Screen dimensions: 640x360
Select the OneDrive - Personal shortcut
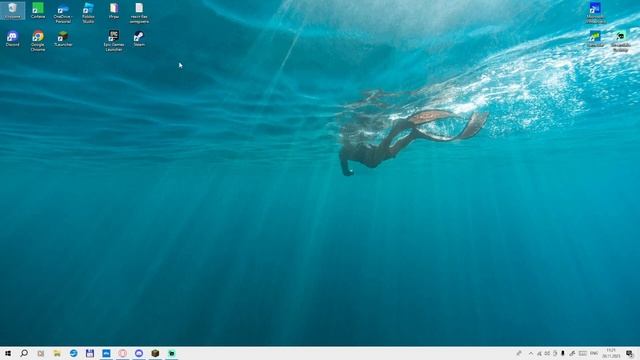pyautogui.click(x=63, y=13)
